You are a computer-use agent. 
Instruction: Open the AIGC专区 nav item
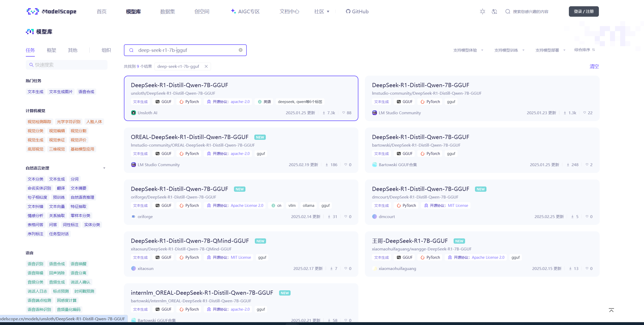pyautogui.click(x=245, y=11)
